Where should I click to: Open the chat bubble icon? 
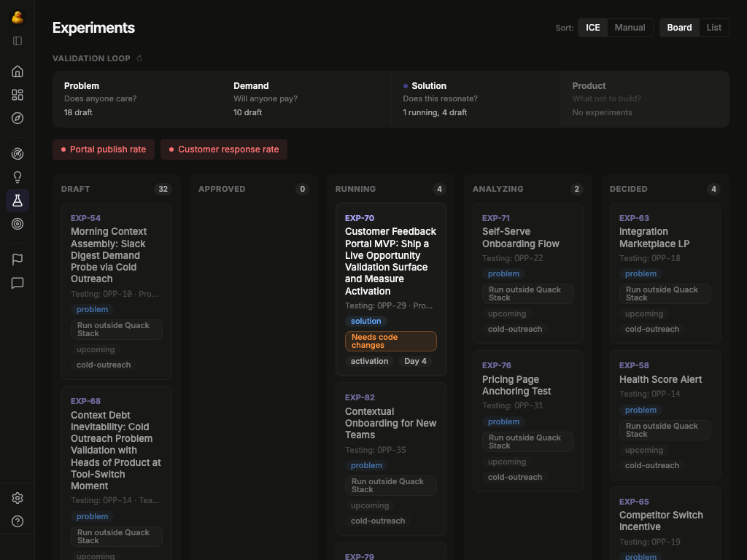coord(18,284)
